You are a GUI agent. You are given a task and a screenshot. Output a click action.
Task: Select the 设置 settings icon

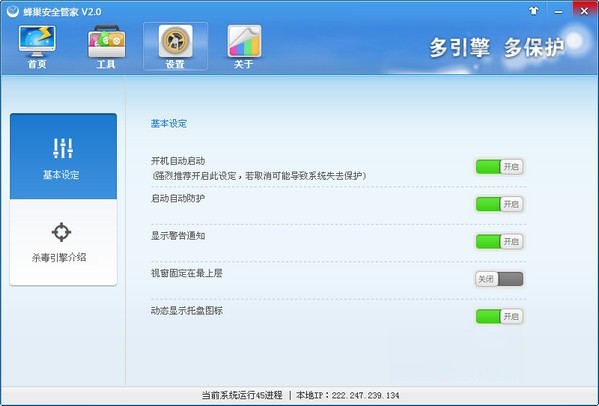click(175, 41)
